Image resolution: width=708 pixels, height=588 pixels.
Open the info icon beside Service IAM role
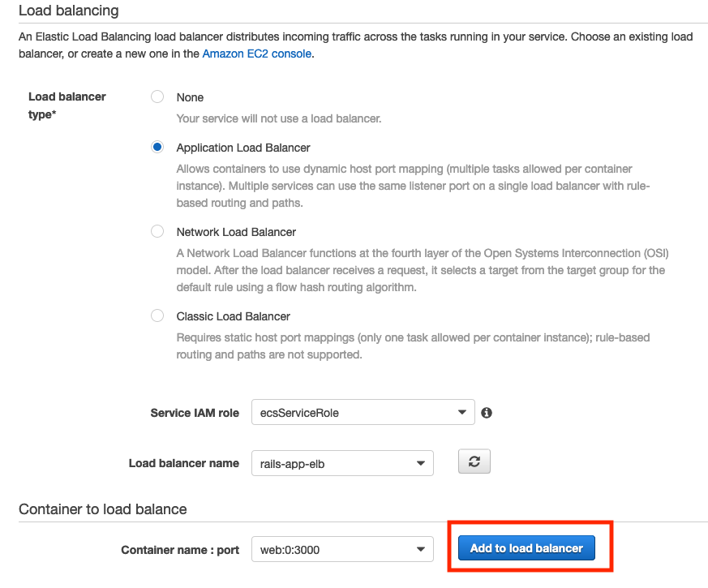(x=487, y=413)
